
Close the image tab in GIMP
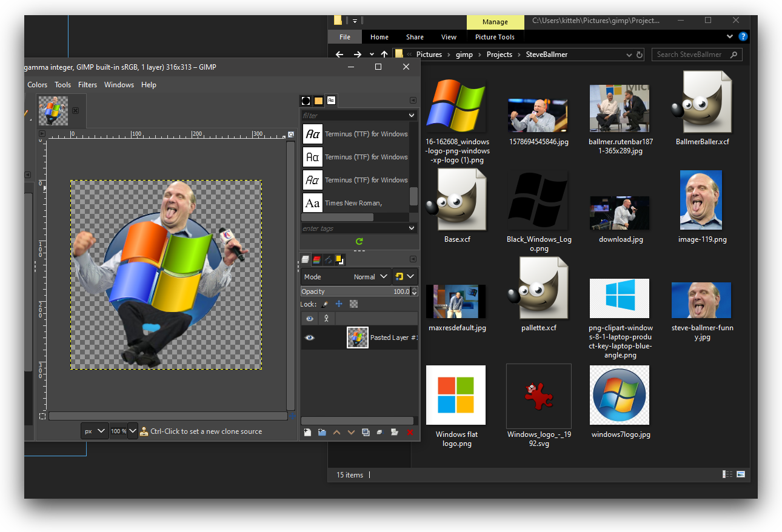coord(75,110)
